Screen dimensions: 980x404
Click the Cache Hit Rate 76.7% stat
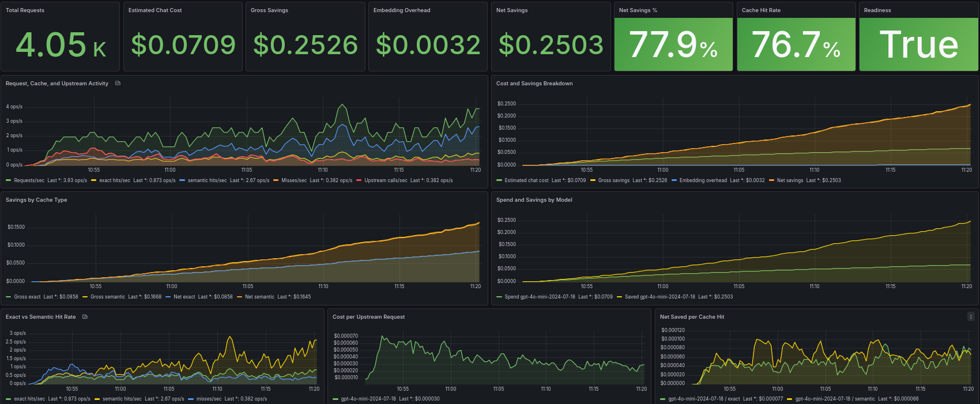796,44
